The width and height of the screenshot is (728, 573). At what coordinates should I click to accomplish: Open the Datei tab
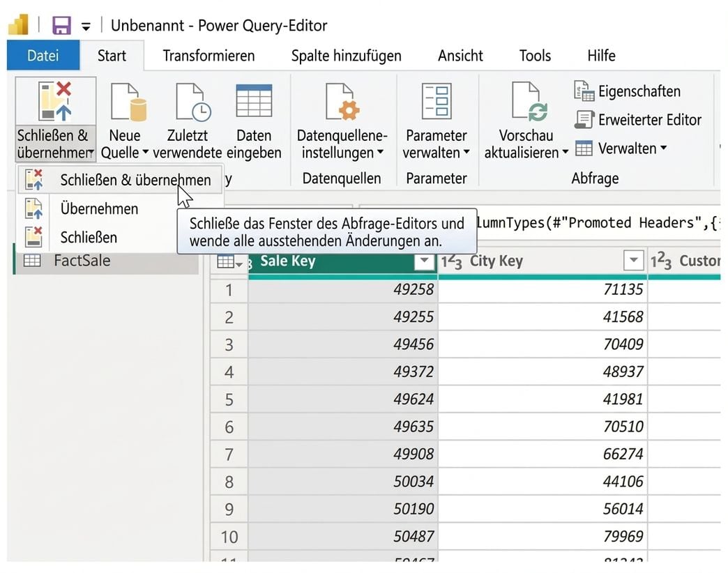(43, 56)
